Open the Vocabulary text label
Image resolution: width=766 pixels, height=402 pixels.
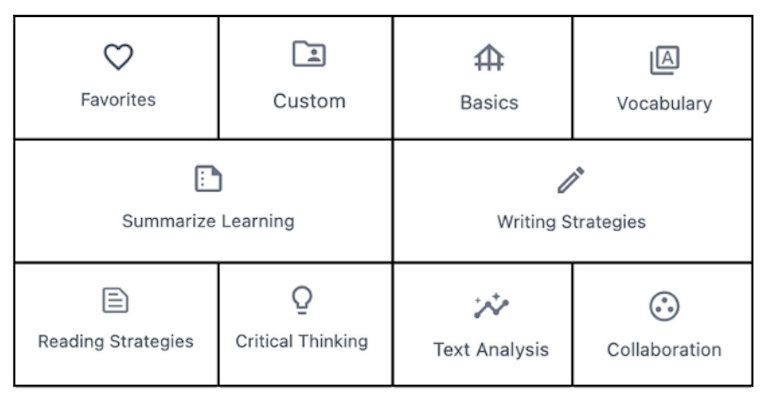(664, 104)
